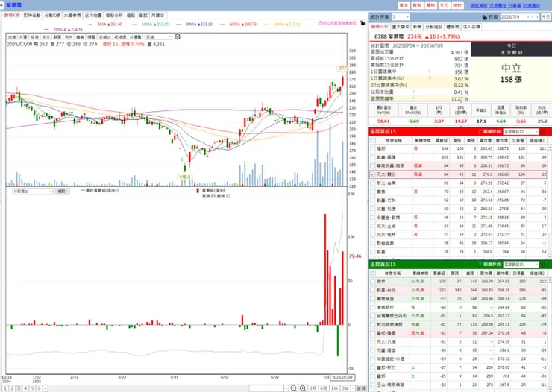Open the 行事曆 link
552x392 pixels.
515,6
